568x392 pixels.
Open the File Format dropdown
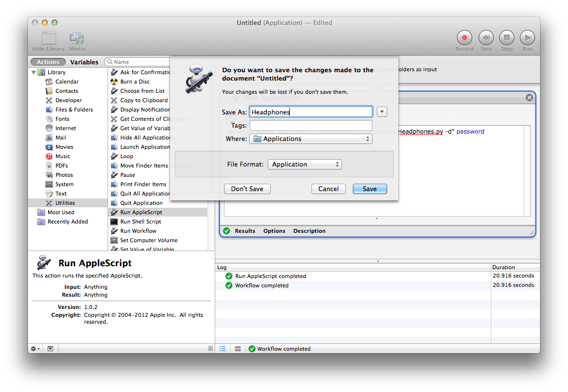[x=305, y=165]
